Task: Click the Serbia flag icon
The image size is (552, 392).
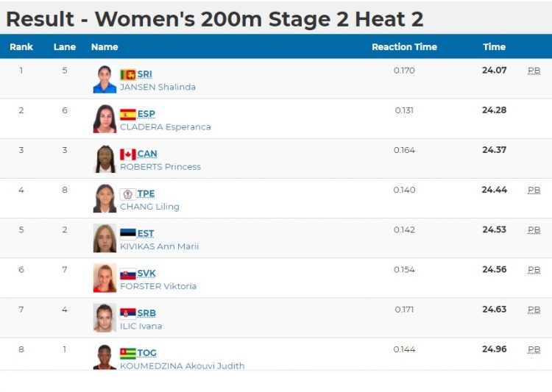Action: coord(128,313)
